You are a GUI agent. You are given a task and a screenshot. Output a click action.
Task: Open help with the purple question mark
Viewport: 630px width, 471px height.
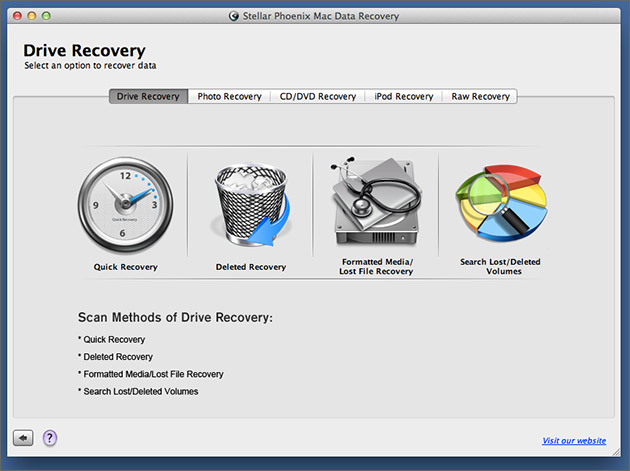pyautogui.click(x=50, y=438)
